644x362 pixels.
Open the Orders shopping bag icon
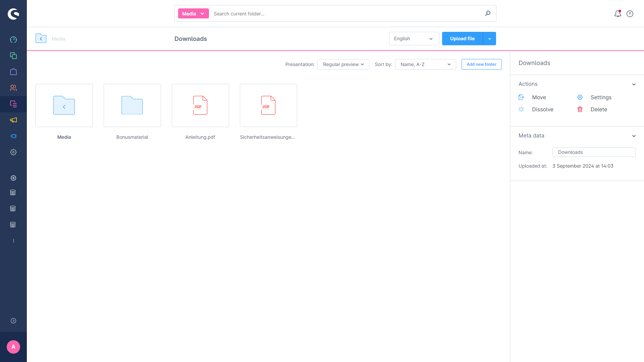point(13,72)
